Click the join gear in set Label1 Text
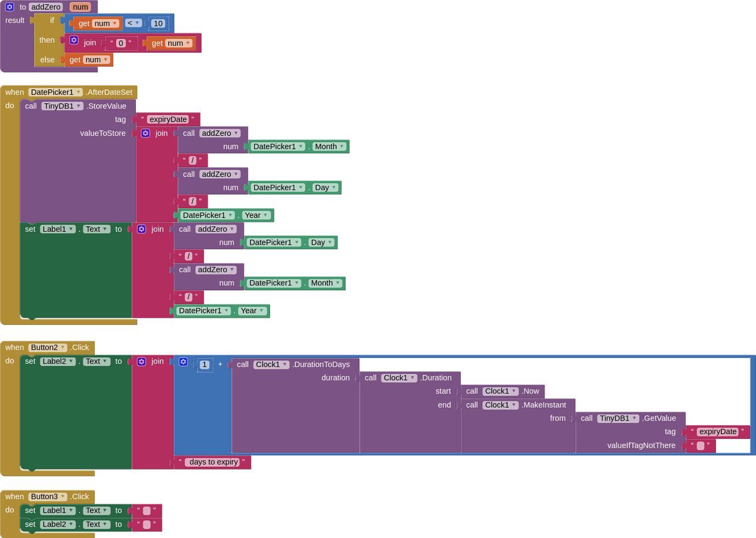This screenshot has height=538, width=756. pyautogui.click(x=141, y=229)
